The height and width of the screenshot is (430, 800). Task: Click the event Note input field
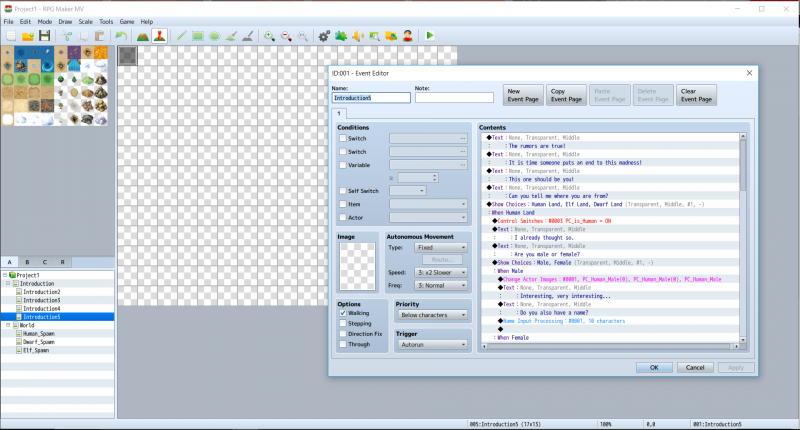454,98
